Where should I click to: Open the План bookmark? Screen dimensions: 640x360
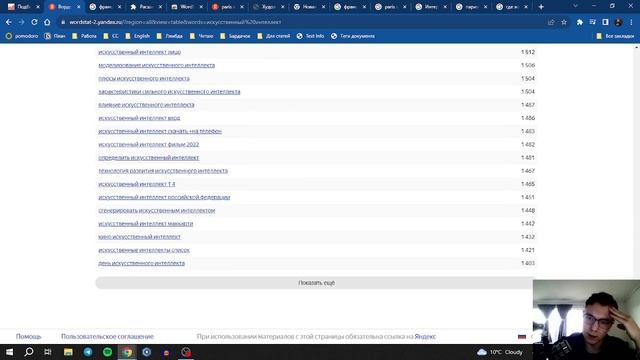coord(55,36)
